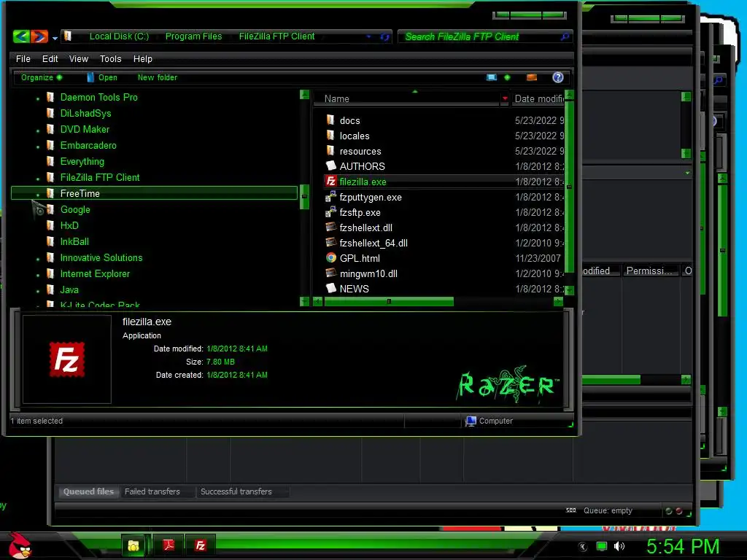The height and width of the screenshot is (560, 747).
Task: Select the Daemon Tools Pro folder
Action: [98, 97]
